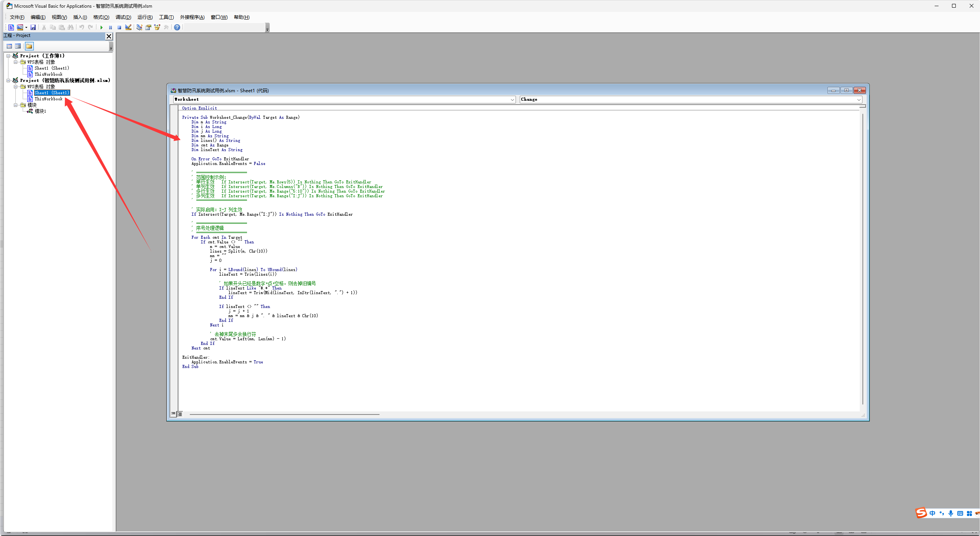Switch to Full Module View at code window bottom
Viewport: 980px width, 536px height.
[x=180, y=414]
